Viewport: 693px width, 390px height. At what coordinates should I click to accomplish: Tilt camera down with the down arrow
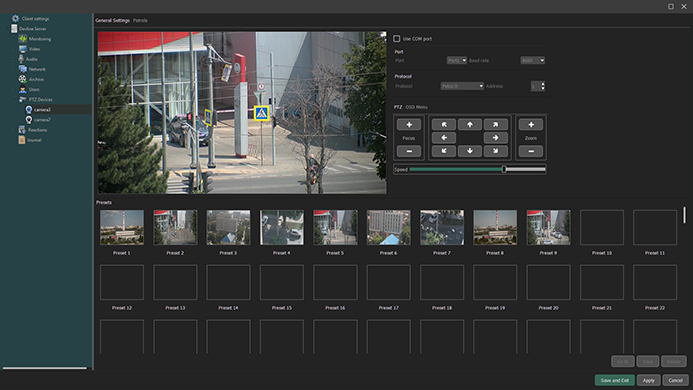[x=469, y=151]
